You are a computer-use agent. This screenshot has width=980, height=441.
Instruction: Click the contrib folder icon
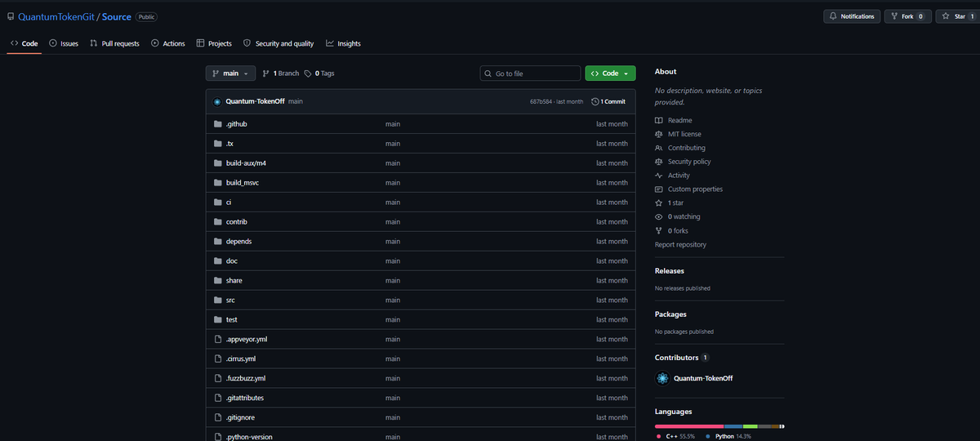(218, 222)
